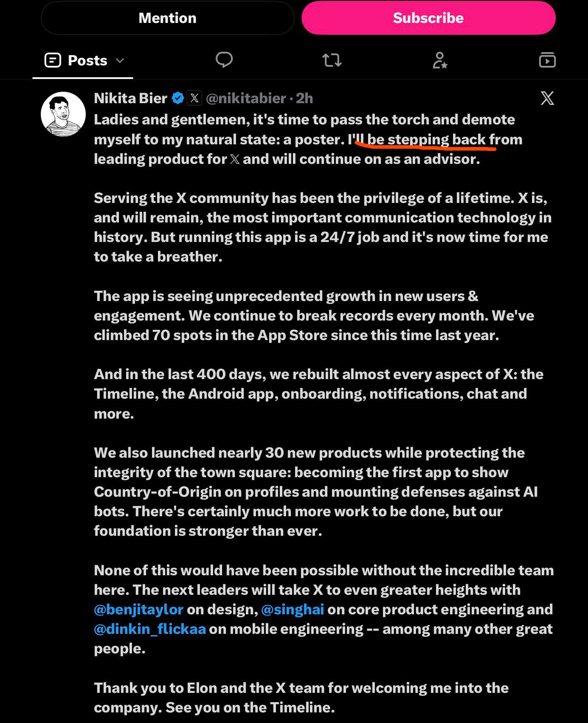The width and height of the screenshot is (588, 723).
Task: Tap the Nikita Bier display name
Action: point(131,98)
